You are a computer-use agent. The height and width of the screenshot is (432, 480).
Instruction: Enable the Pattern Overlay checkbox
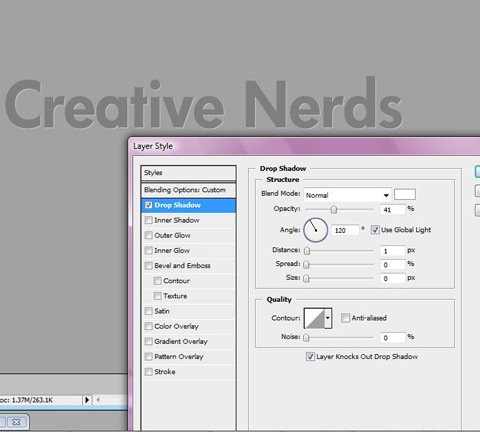(x=148, y=357)
